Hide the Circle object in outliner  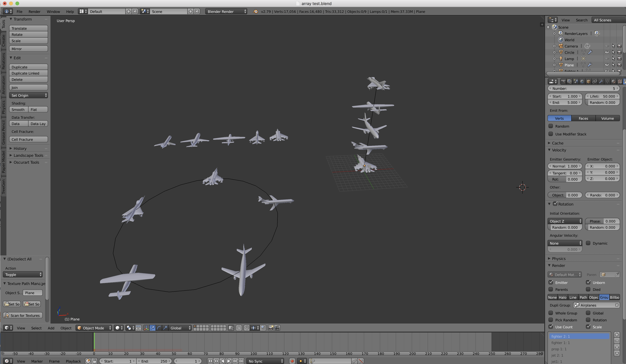coord(607,52)
